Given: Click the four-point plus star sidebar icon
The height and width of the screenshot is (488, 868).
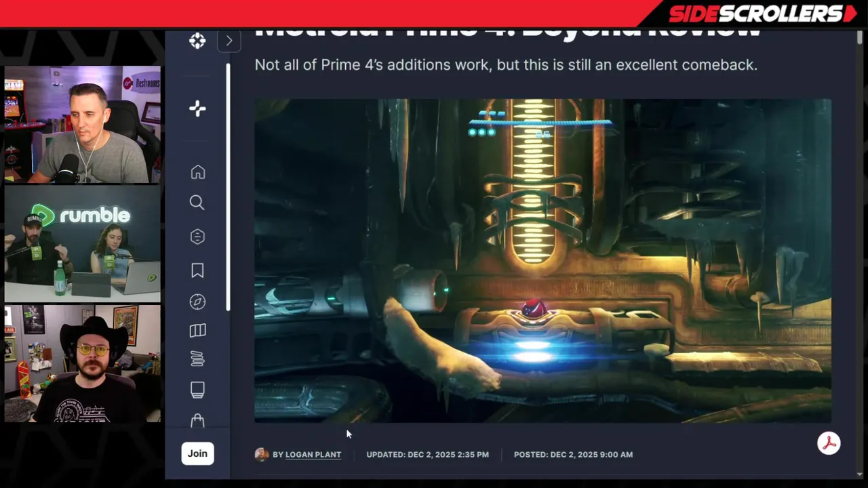Looking at the screenshot, I should (197, 108).
